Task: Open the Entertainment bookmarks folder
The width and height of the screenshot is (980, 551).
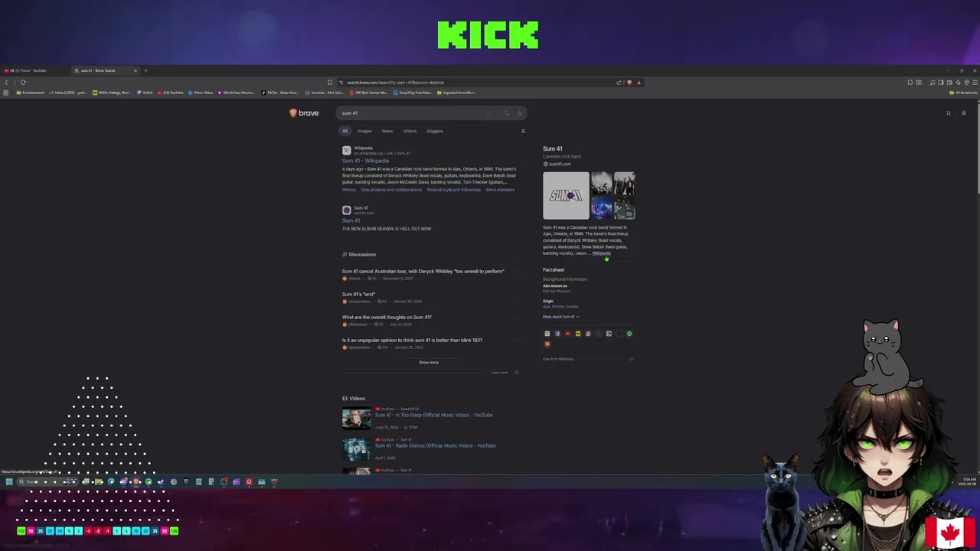Action: [x=31, y=93]
